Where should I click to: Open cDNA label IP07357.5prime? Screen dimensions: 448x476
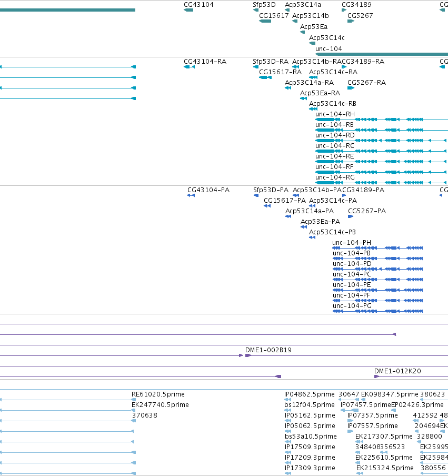click(x=372, y=415)
